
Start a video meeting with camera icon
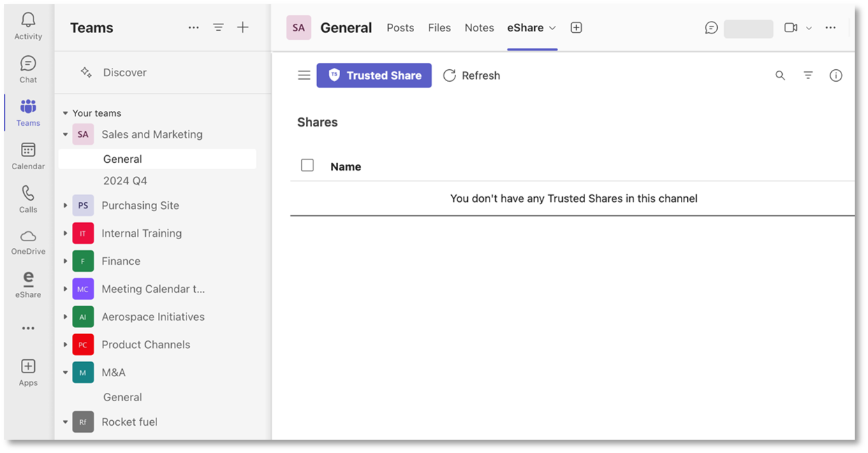pos(790,28)
